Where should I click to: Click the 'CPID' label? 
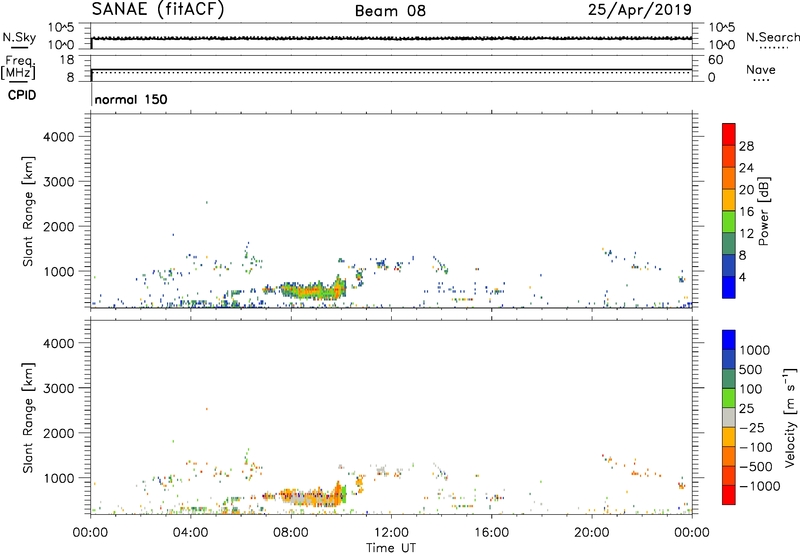coord(22,95)
